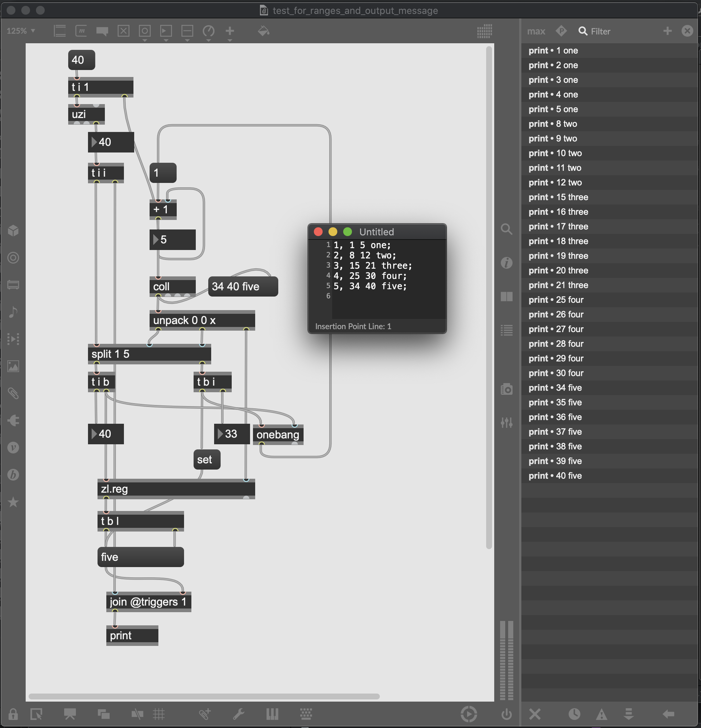Click the Filter search field in console
The width and height of the screenshot is (701, 728).
click(600, 31)
